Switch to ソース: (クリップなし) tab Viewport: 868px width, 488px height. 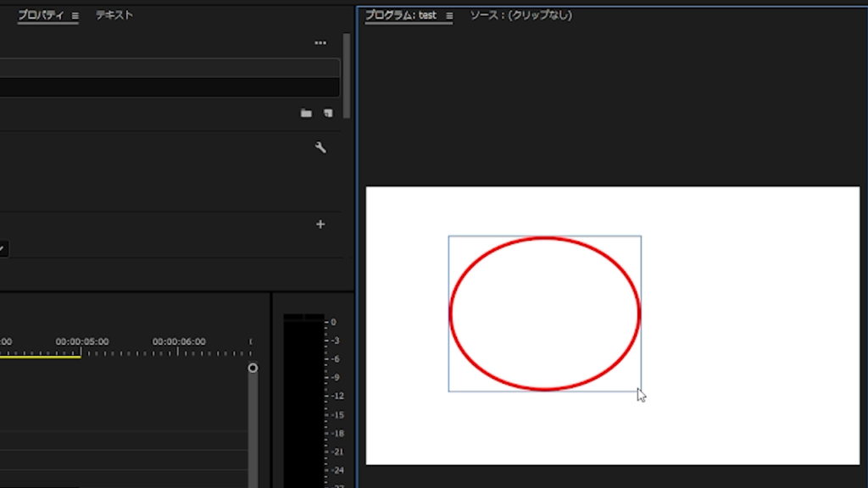point(521,15)
